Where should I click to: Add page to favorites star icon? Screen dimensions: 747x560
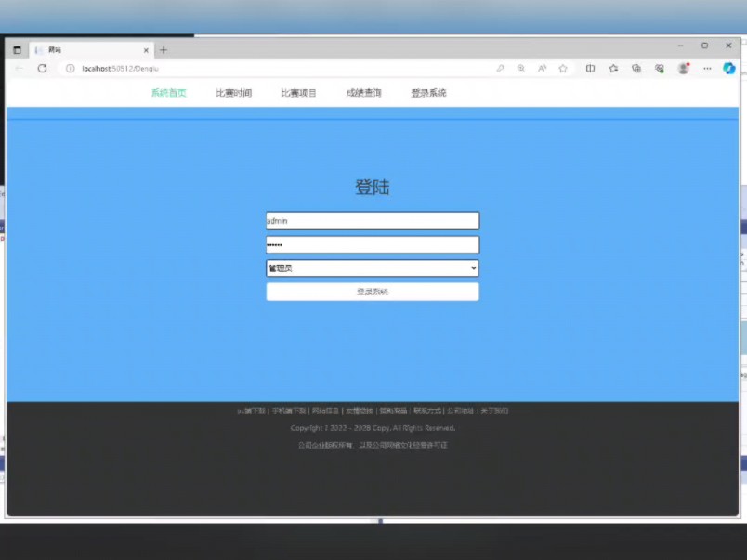(x=563, y=69)
